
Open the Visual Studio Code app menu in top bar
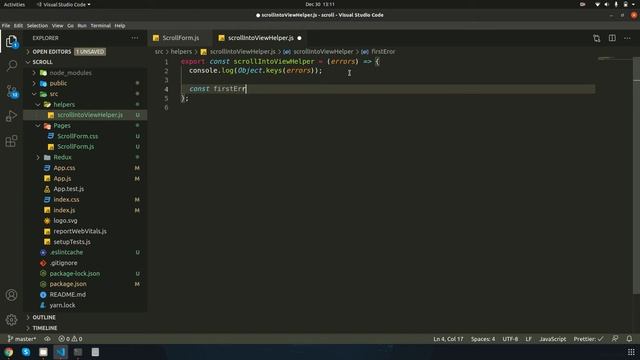coord(63,4)
